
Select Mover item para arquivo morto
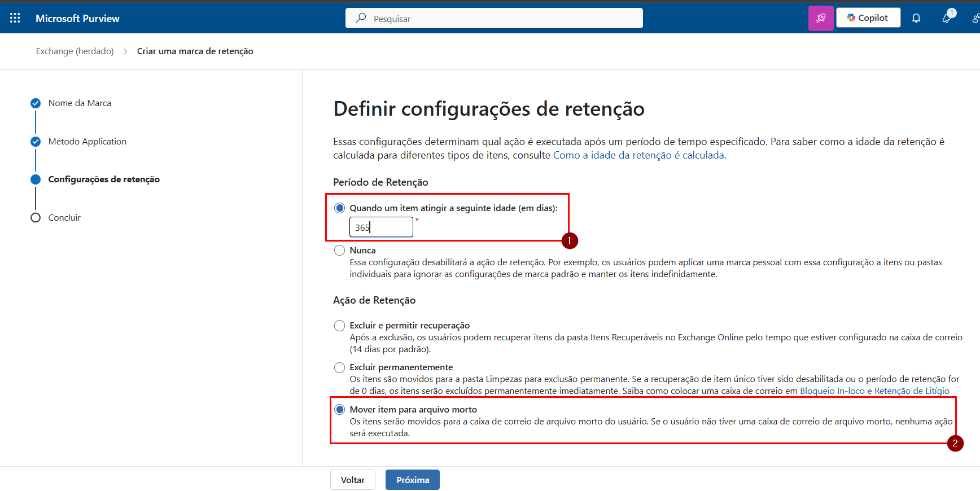point(339,410)
